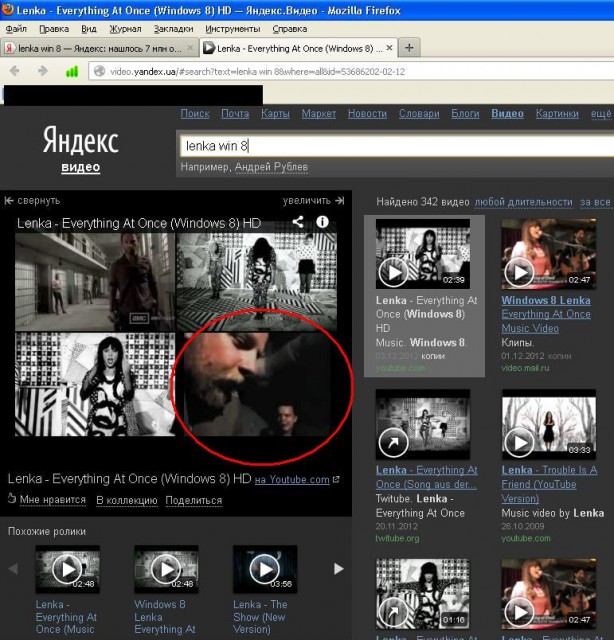Viewport: 614px width, 640px height.
Task: Click the green signal bars icon
Action: [72, 72]
